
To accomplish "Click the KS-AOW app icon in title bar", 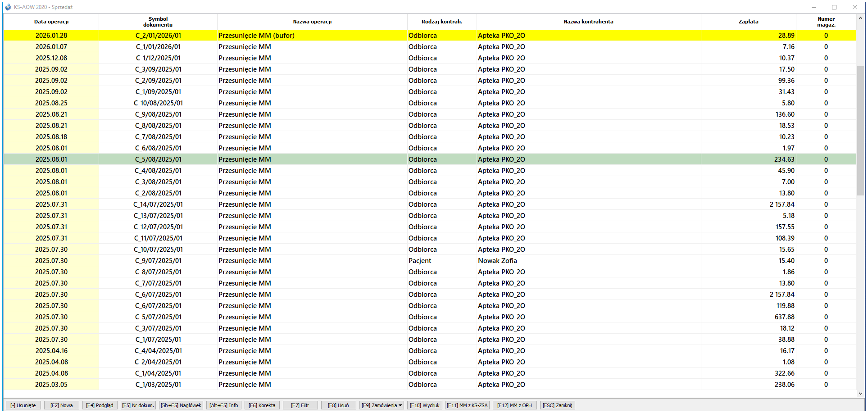I will click(x=8, y=7).
